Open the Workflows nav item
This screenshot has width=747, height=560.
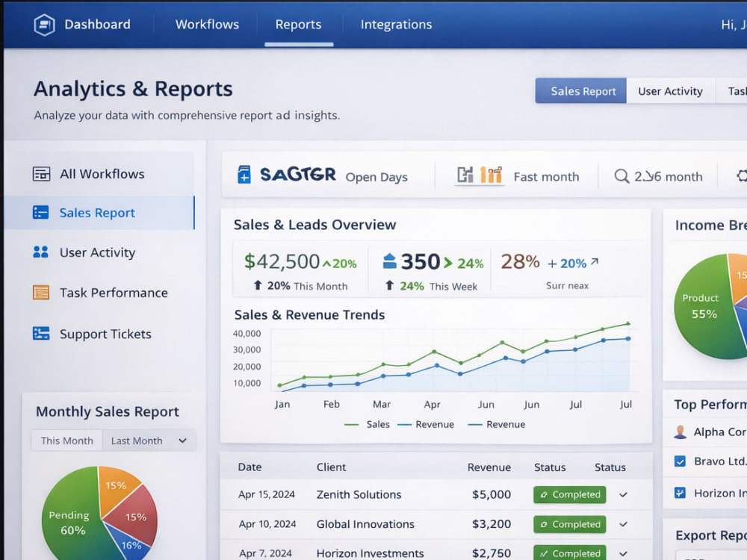(207, 25)
